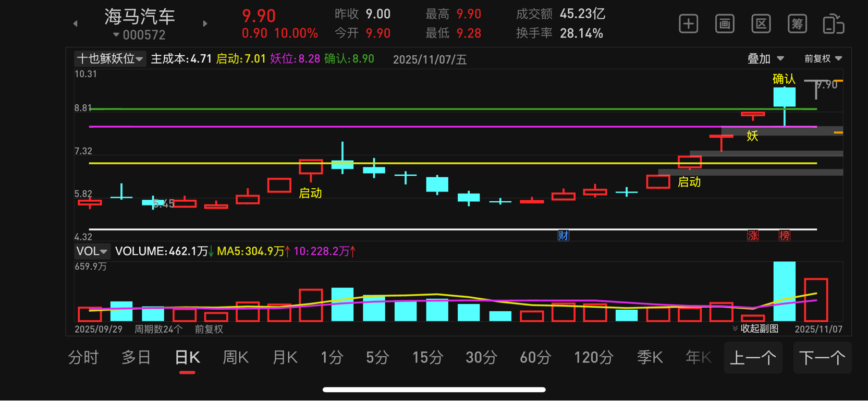This screenshot has width=868, height=401.
Task: Select the 日K daily chart tab
Action: pos(187,358)
